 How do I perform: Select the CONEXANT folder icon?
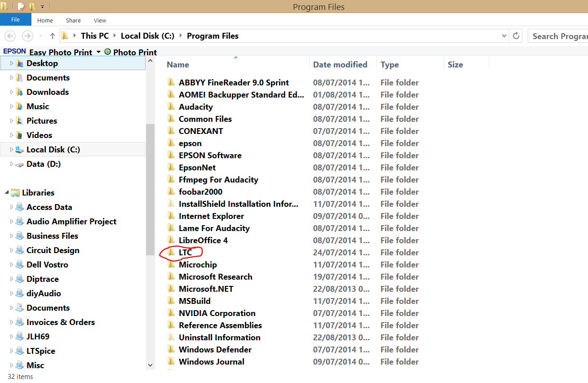(x=171, y=131)
